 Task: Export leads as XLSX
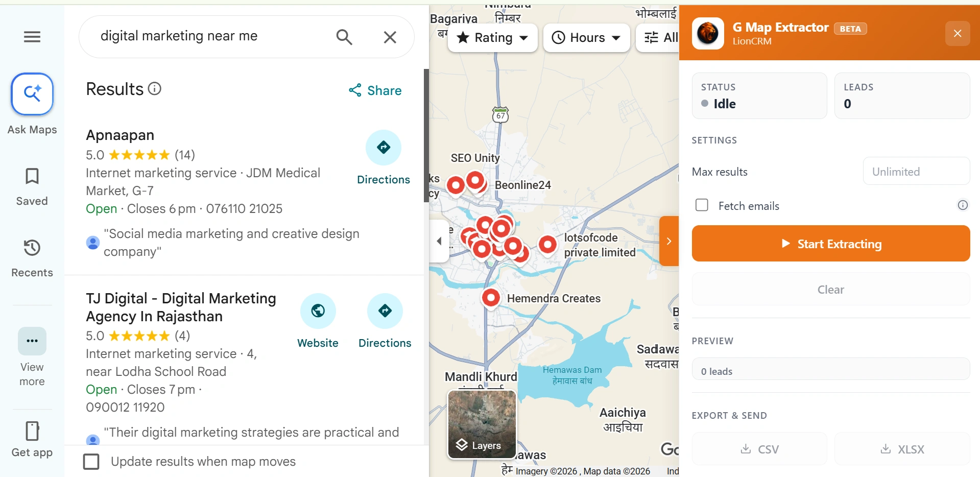[902, 449]
